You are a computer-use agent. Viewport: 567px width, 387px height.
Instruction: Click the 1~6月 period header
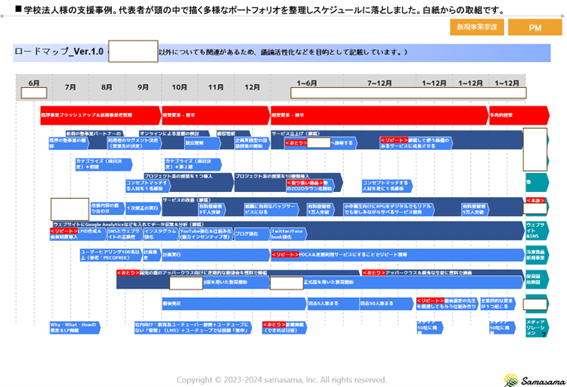[x=307, y=83]
